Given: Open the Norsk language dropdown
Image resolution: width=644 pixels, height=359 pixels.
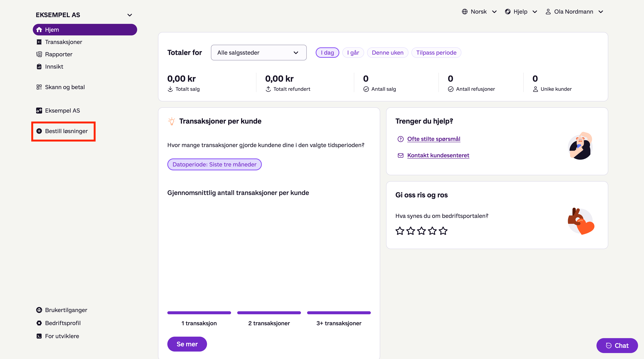Looking at the screenshot, I should 479,12.
